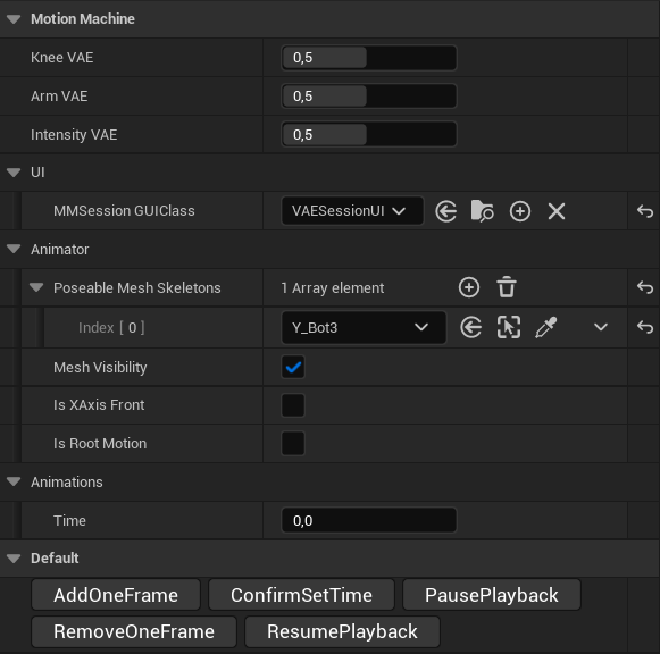Screen dimensions: 660x654
Task: Click the 'Mesh Visibility' property label
Action: coord(101,367)
